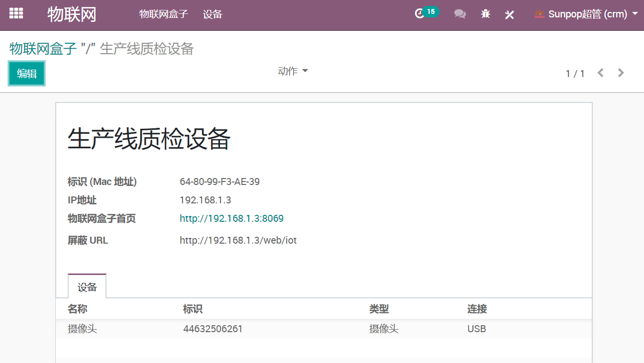The height and width of the screenshot is (363, 644).
Task: Sort by 连接 column header
Action: [477, 309]
